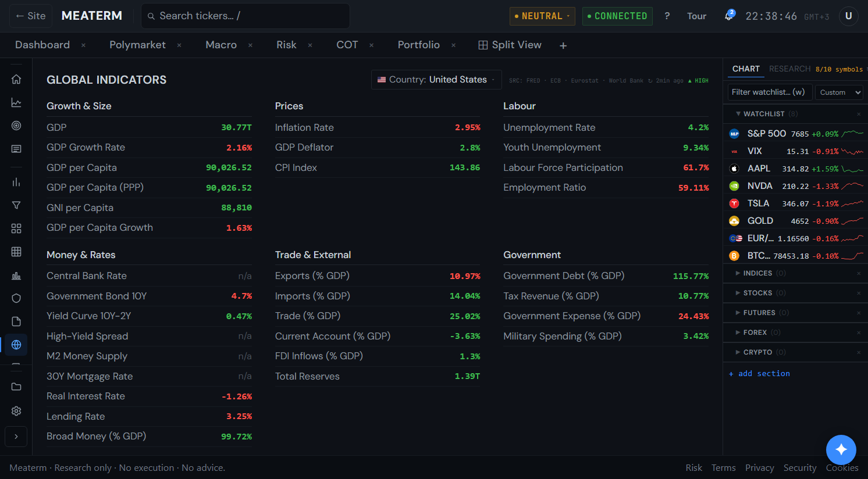Open the Custom sort dropdown
The height and width of the screenshot is (479, 868).
pyautogui.click(x=839, y=92)
